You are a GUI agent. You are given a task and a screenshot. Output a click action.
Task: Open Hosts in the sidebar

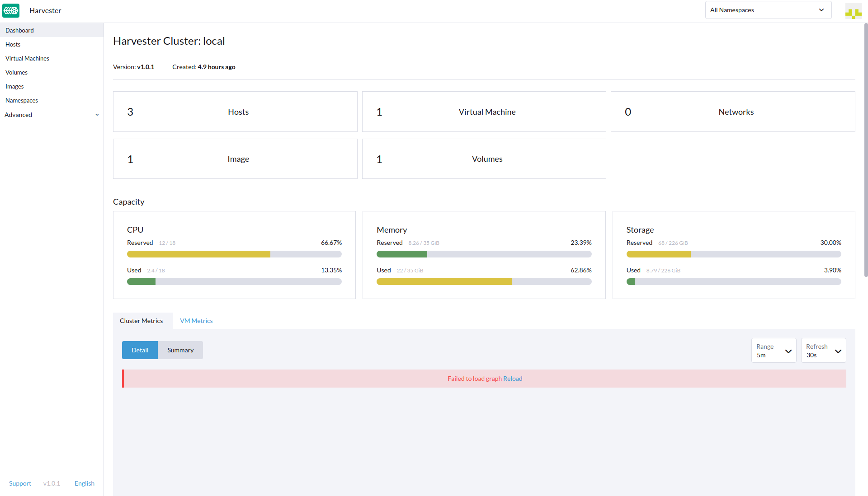point(13,44)
